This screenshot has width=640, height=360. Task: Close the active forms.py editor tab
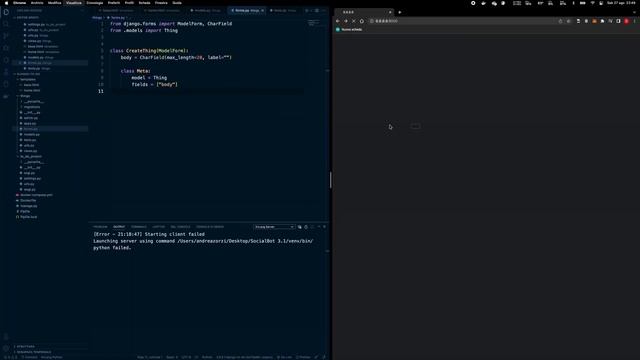[262, 11]
